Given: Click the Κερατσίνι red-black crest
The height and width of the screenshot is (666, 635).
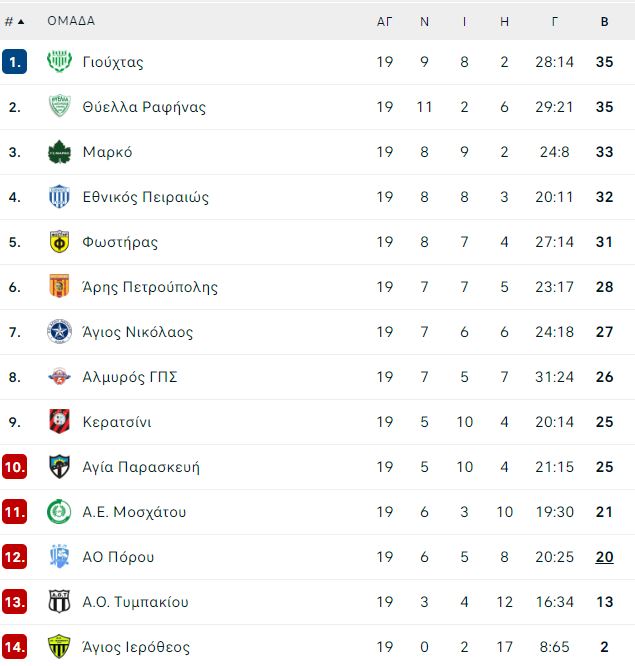Looking at the screenshot, I should tap(59, 421).
